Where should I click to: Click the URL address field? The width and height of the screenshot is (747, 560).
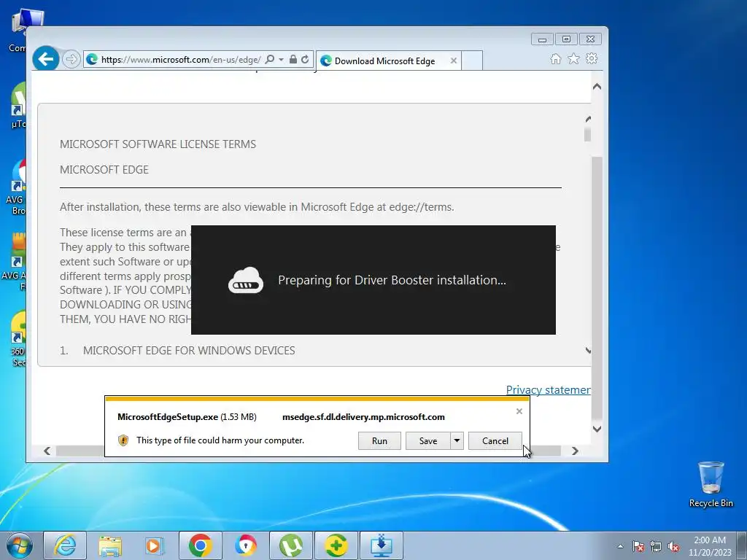tap(181, 60)
